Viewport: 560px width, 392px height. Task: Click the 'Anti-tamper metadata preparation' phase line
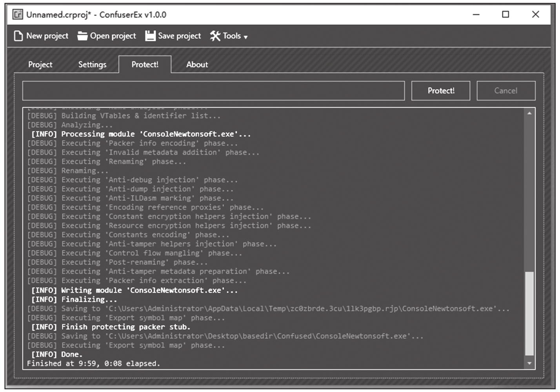(x=158, y=271)
